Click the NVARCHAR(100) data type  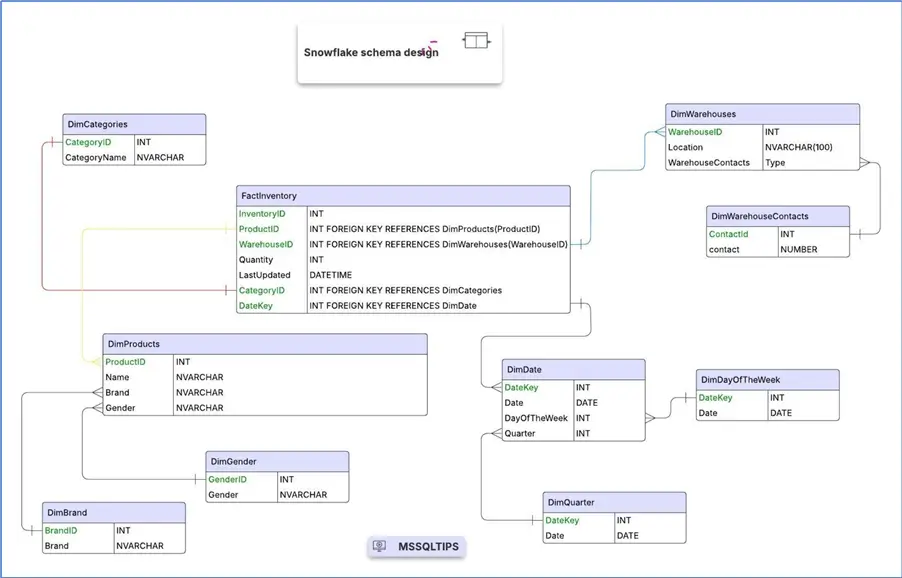(x=798, y=147)
